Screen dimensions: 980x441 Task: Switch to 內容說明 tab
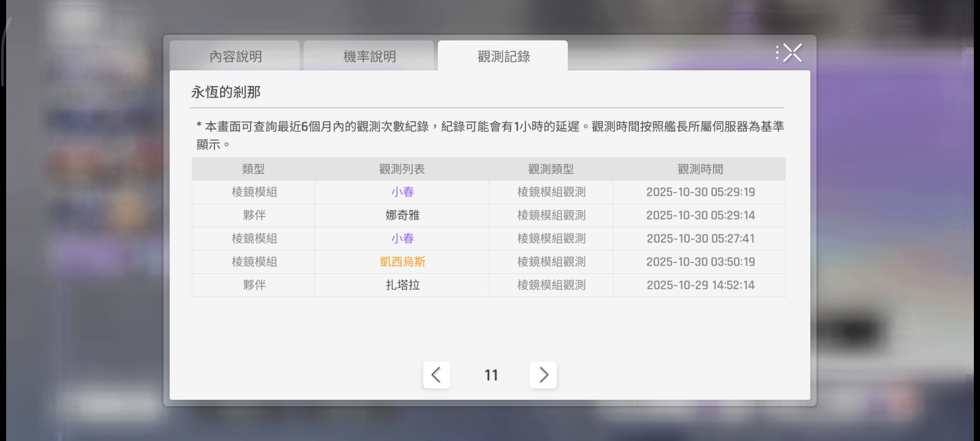[x=235, y=56]
